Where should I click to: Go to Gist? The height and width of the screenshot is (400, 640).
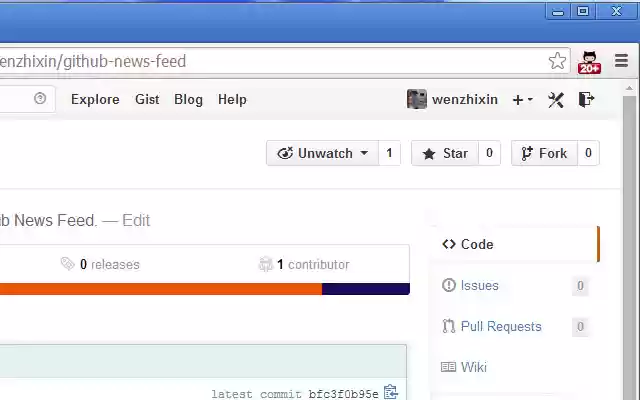[147, 100]
